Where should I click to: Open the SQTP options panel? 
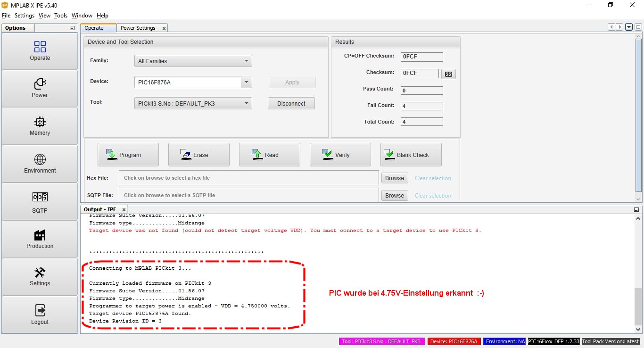point(40,201)
